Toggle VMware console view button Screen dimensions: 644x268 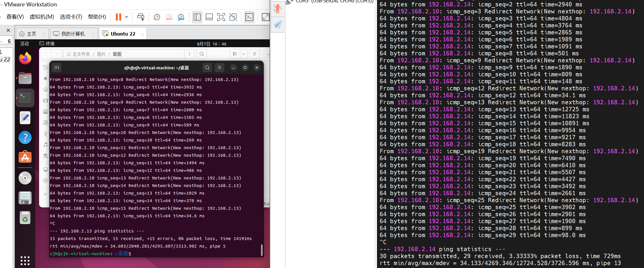249,17
